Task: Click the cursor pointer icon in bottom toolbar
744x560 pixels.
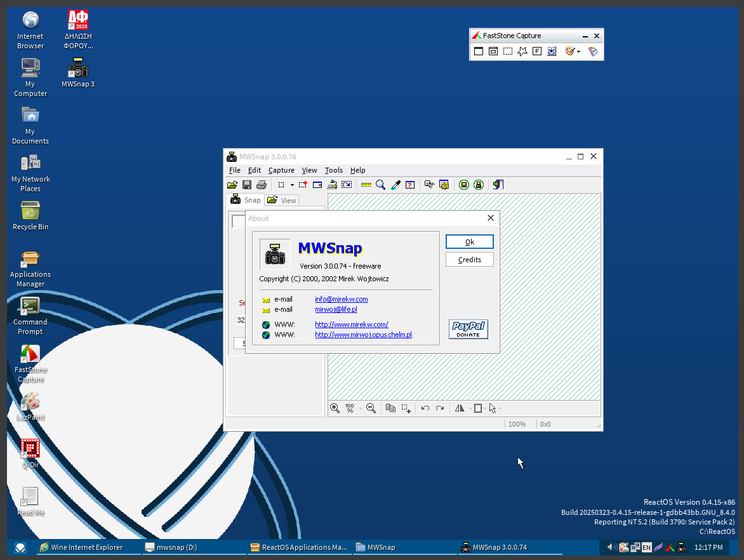Action: point(493,408)
